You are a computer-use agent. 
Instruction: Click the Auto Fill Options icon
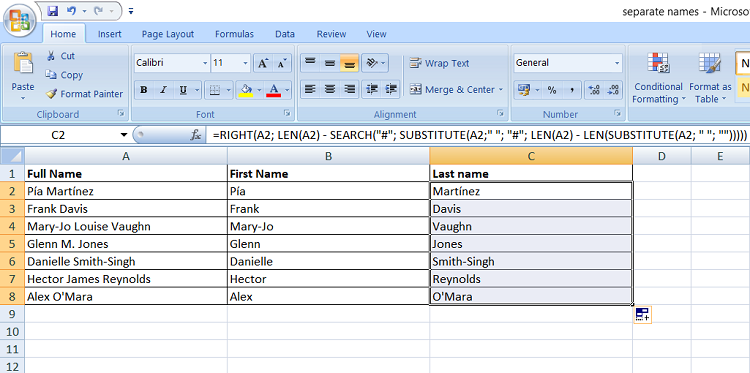(642, 315)
